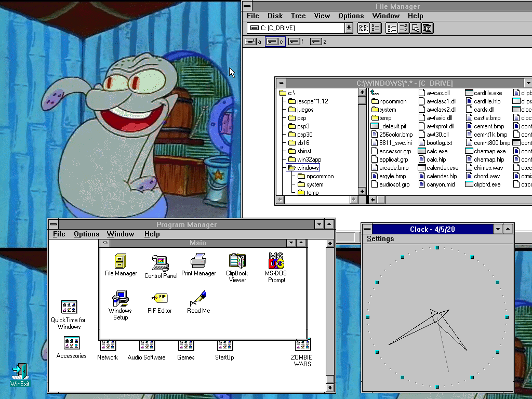Image resolution: width=532 pixels, height=399 pixels.
Task: Switch to drive z in File Manager
Action: (x=317, y=42)
